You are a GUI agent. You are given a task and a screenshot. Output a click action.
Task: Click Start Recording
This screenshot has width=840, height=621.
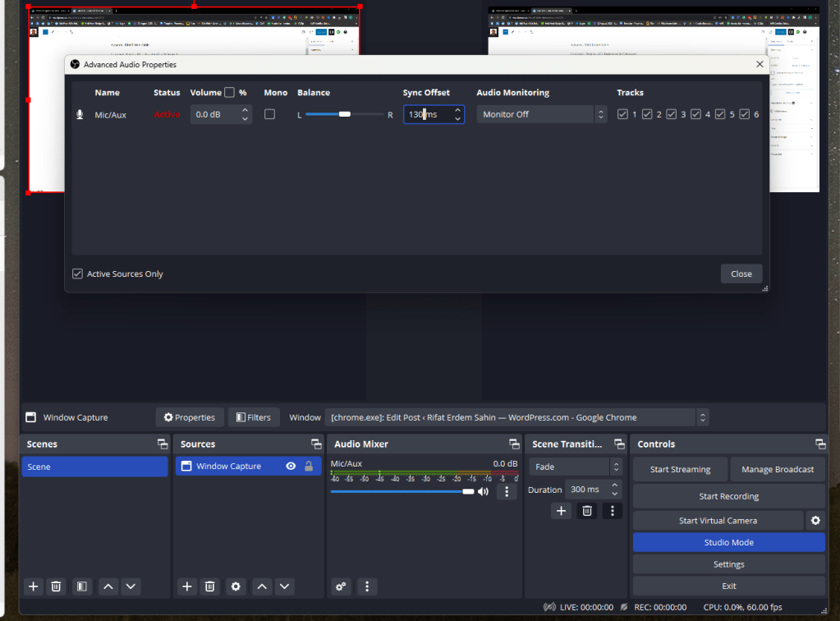point(729,496)
